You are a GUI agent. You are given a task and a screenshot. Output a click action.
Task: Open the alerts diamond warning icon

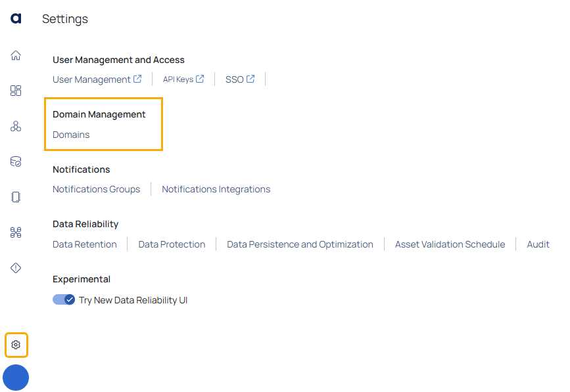(16, 268)
